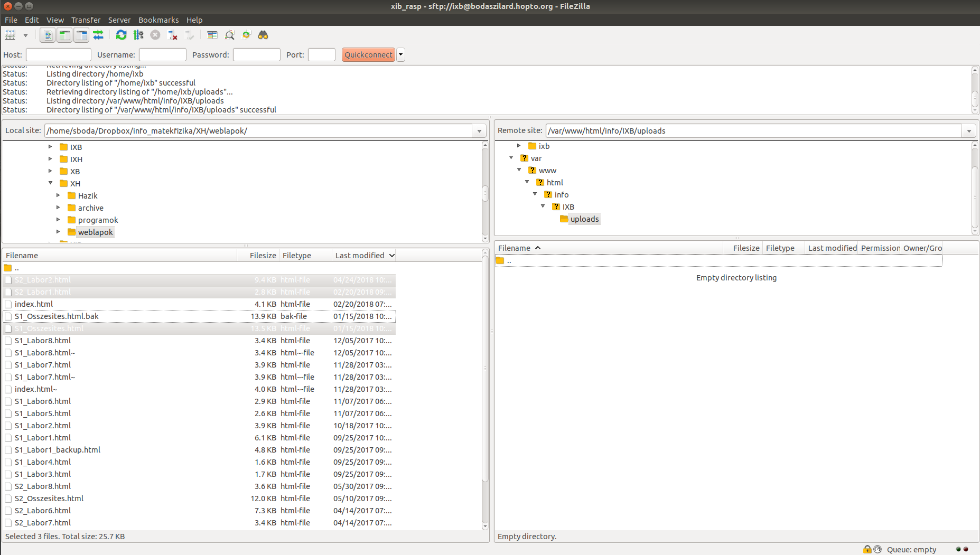980x555 pixels.
Task: Click the Username input field
Action: point(163,55)
